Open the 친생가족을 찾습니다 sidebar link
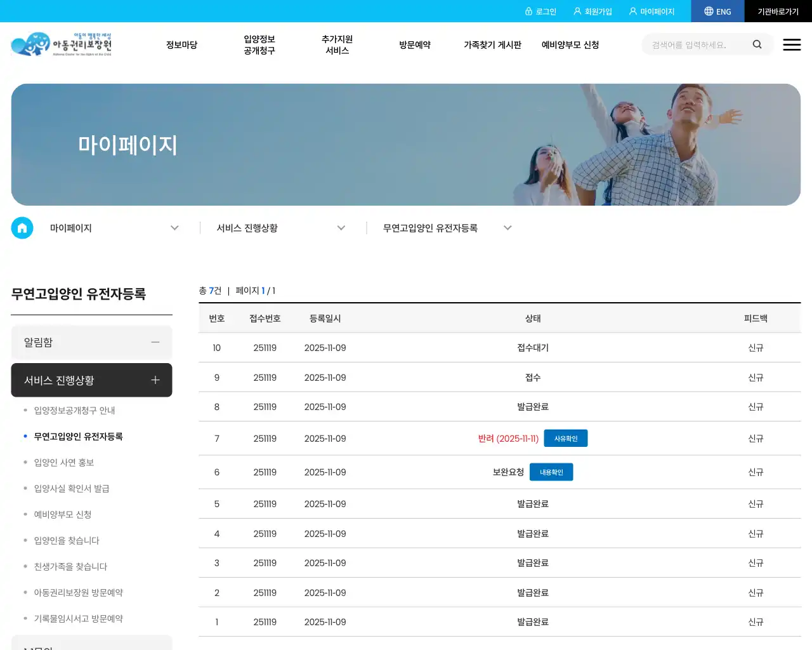 coord(71,566)
